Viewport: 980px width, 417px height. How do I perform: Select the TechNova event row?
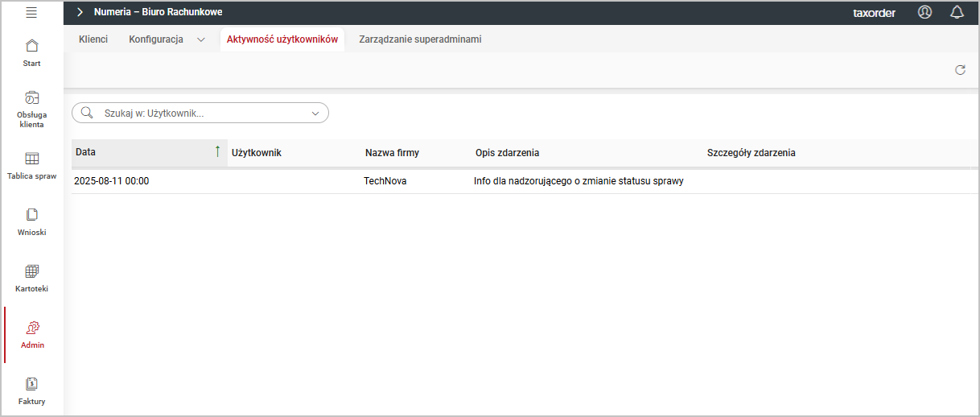(385, 181)
